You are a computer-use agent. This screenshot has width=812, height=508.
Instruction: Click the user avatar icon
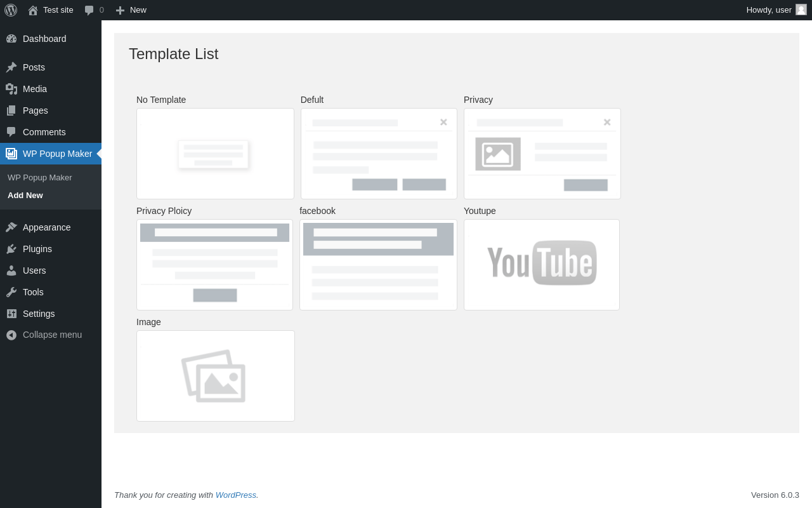801,10
